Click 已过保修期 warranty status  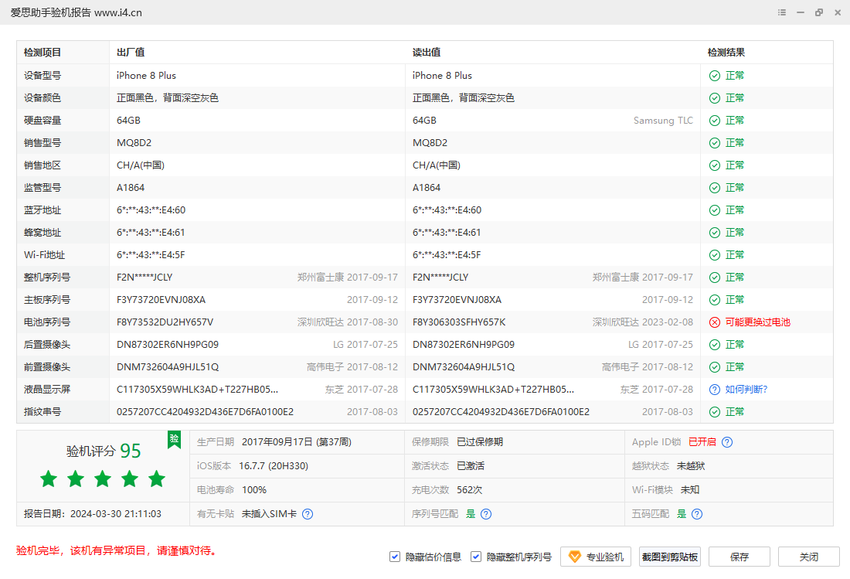(x=480, y=442)
